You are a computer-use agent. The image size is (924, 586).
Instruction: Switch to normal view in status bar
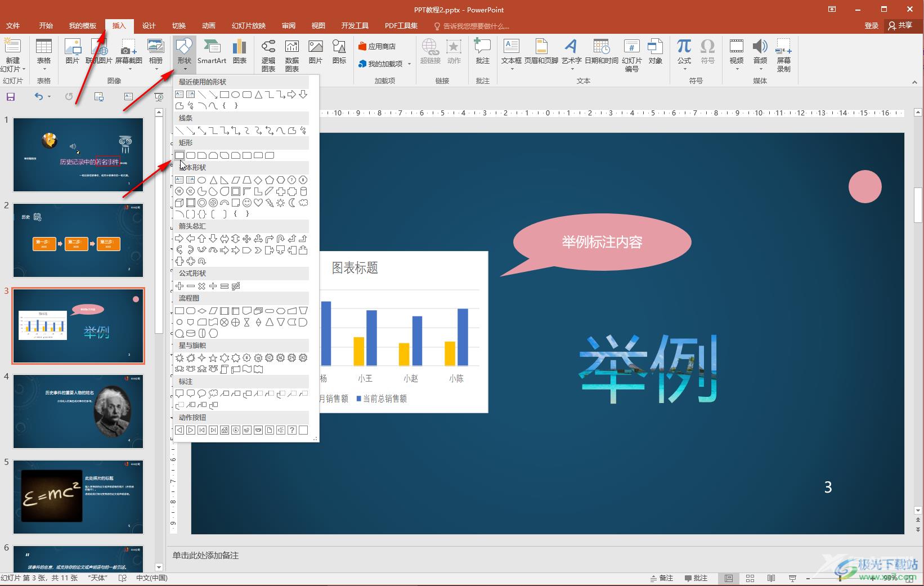coord(729,578)
